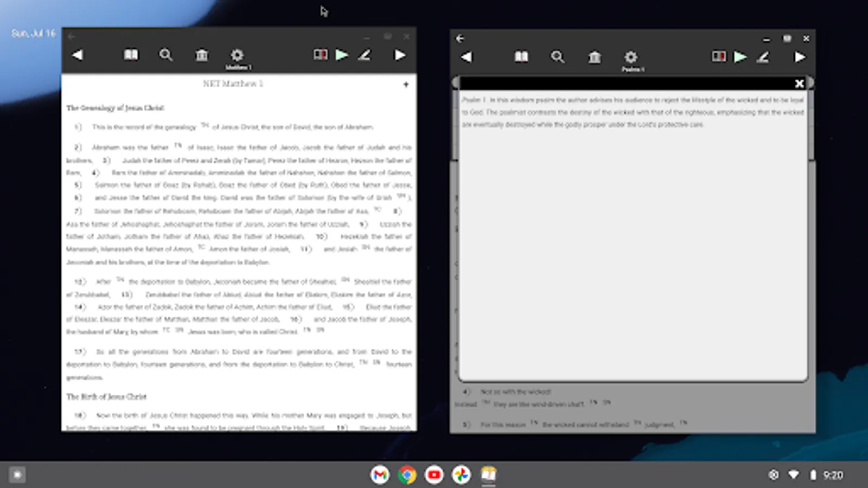Image resolution: width=868 pixels, height=488 pixels.
Task: Open the book selector in Matthew window
Action: pos(131,55)
